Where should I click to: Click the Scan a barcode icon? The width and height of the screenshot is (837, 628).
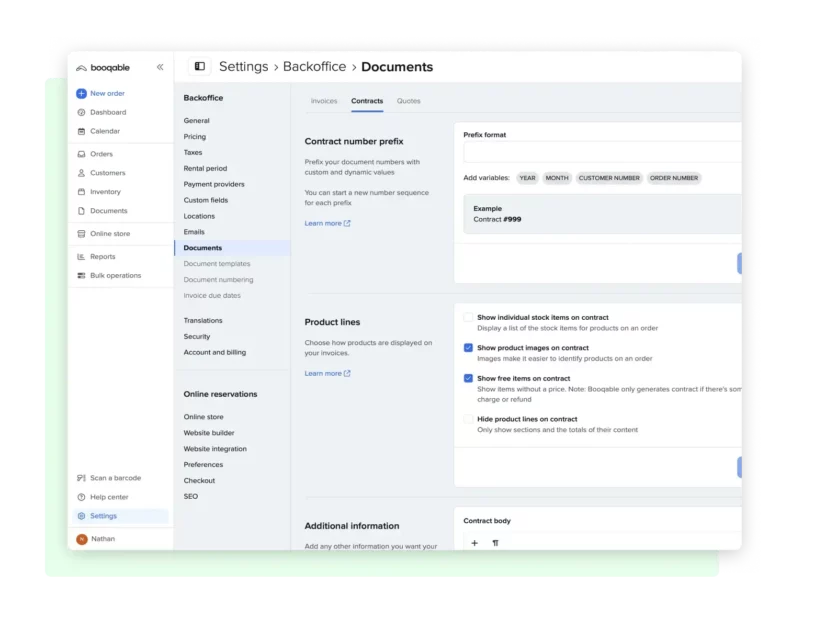[x=81, y=478]
